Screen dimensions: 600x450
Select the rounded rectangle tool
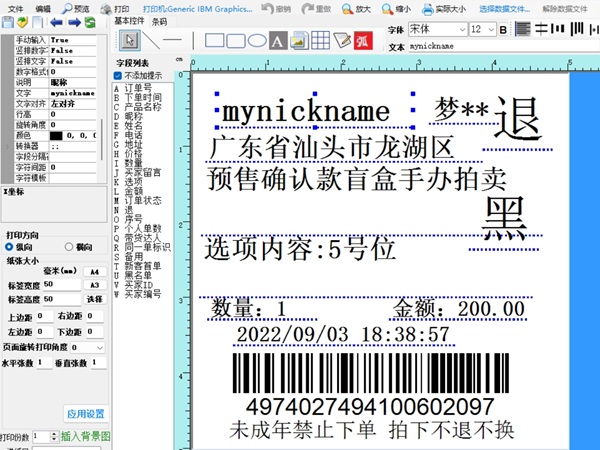click(x=236, y=40)
